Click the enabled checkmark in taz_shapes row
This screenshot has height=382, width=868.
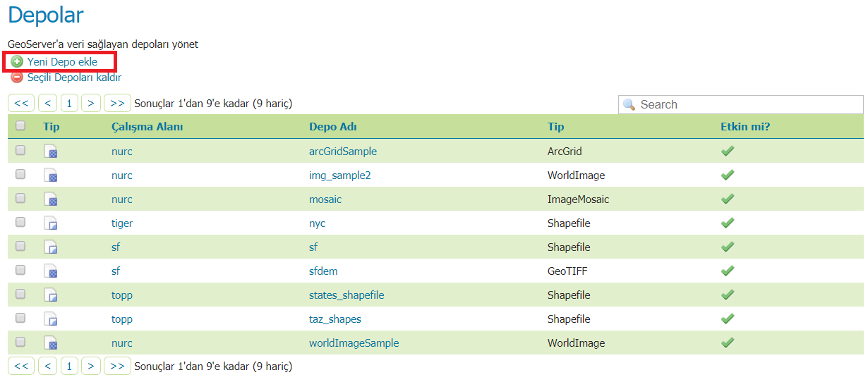(x=728, y=319)
